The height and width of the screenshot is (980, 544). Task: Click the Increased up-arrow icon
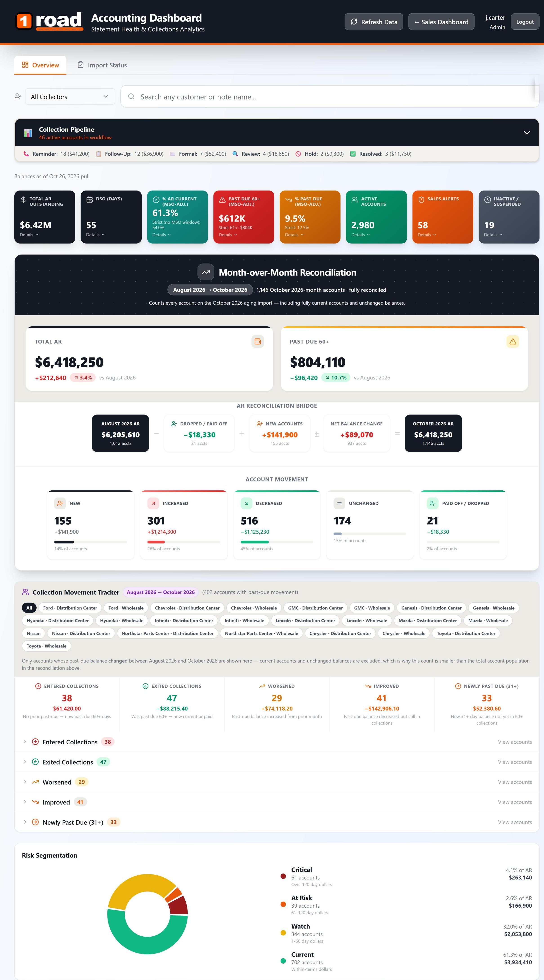coord(153,503)
